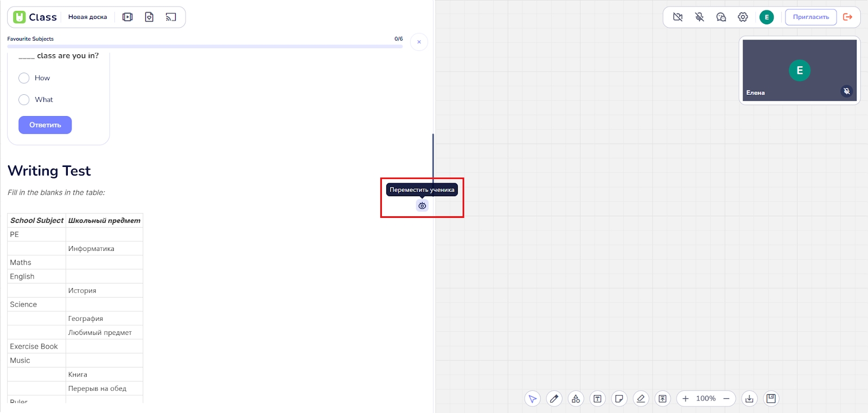This screenshot has width=868, height=413.
Task: Open the shapes tool
Action: [x=576, y=399]
